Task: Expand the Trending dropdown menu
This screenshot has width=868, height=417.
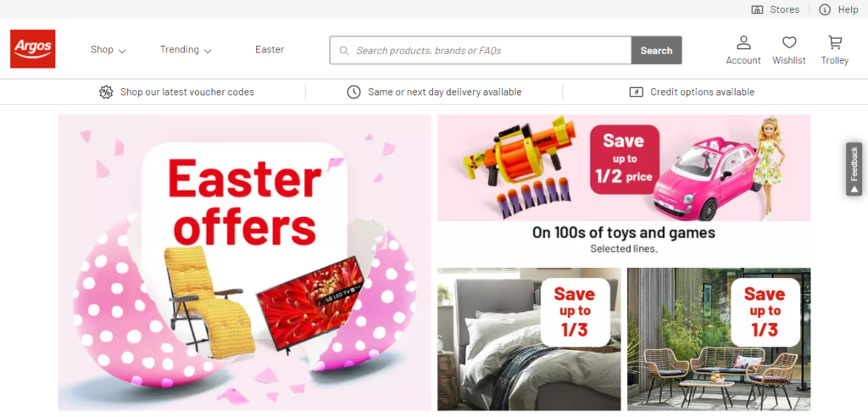Action: [186, 49]
